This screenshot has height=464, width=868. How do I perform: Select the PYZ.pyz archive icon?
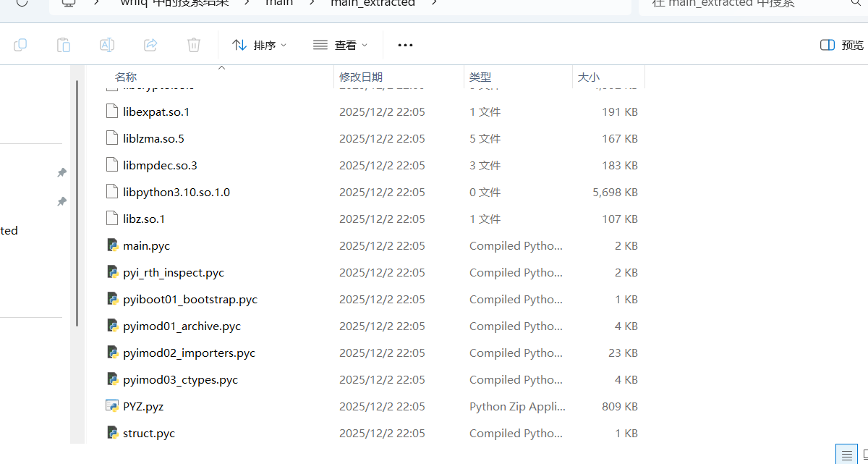click(x=112, y=406)
